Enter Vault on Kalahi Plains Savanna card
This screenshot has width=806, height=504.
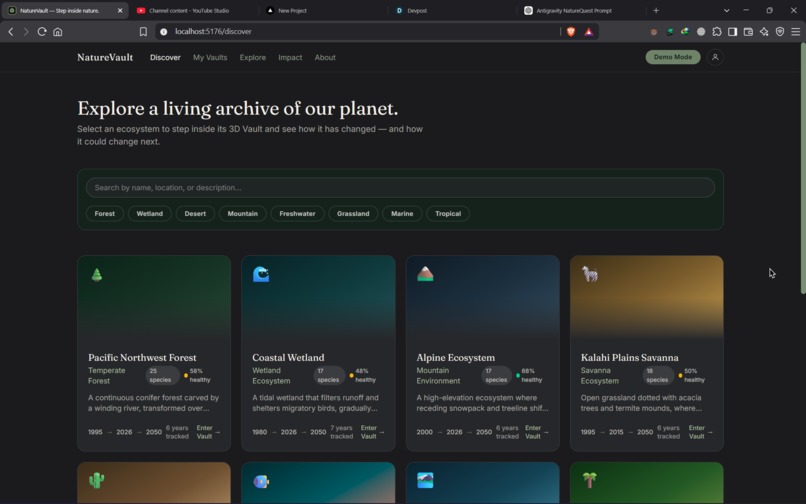(x=700, y=432)
